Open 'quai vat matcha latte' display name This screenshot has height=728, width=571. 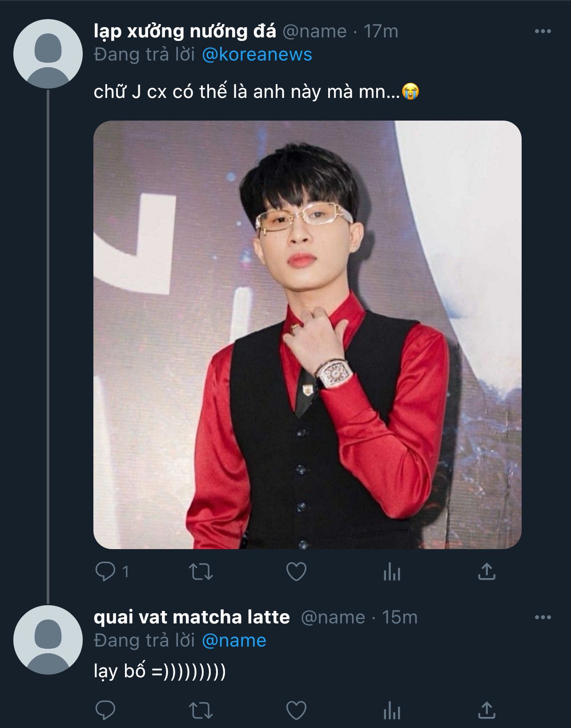tap(192, 617)
